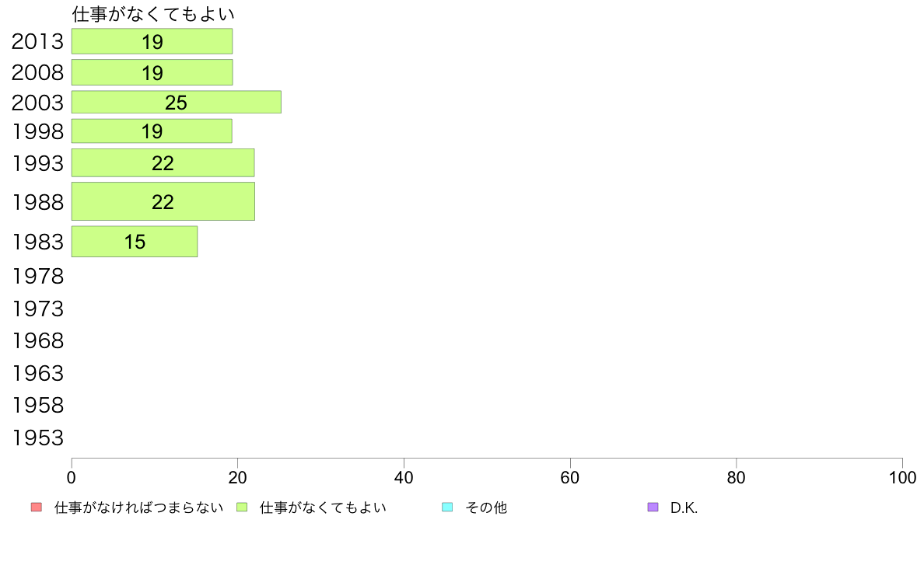The width and height of the screenshot is (924, 572).
Task: Click the axis tick labeled 100
Action: [902, 477]
